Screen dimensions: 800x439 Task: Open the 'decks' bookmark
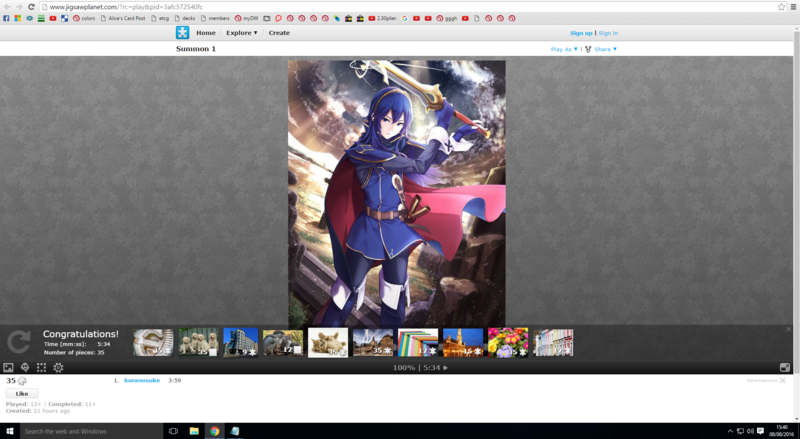tap(185, 18)
